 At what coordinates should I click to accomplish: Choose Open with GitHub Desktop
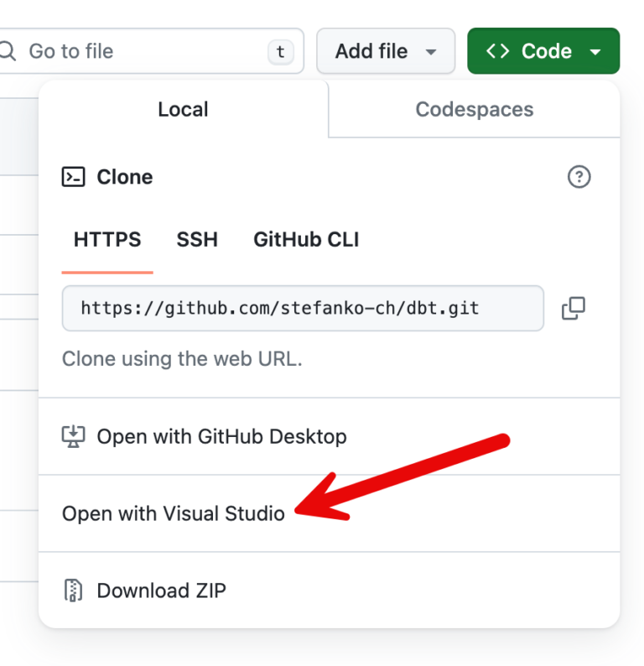point(221,436)
